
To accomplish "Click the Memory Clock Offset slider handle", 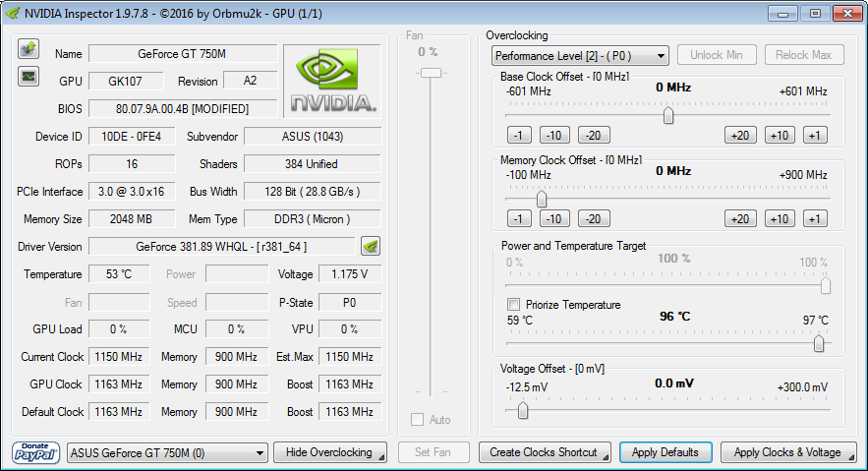I will point(542,199).
